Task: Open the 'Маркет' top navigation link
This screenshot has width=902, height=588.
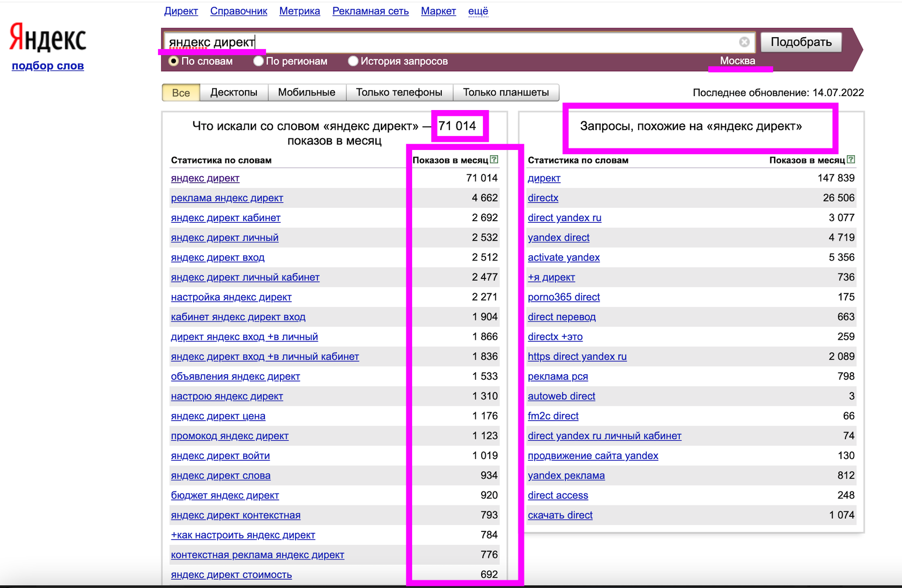Action: click(438, 11)
